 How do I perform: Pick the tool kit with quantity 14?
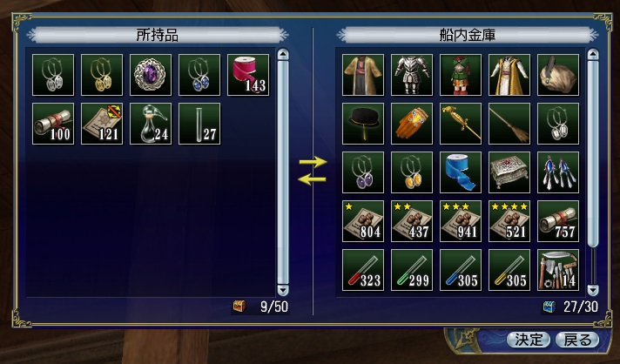pyautogui.click(x=558, y=270)
